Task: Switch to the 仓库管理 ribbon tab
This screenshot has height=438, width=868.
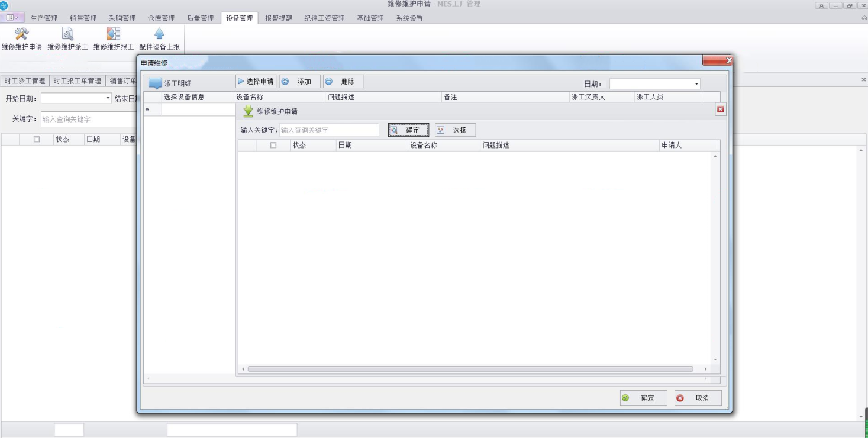Action: pos(161,18)
